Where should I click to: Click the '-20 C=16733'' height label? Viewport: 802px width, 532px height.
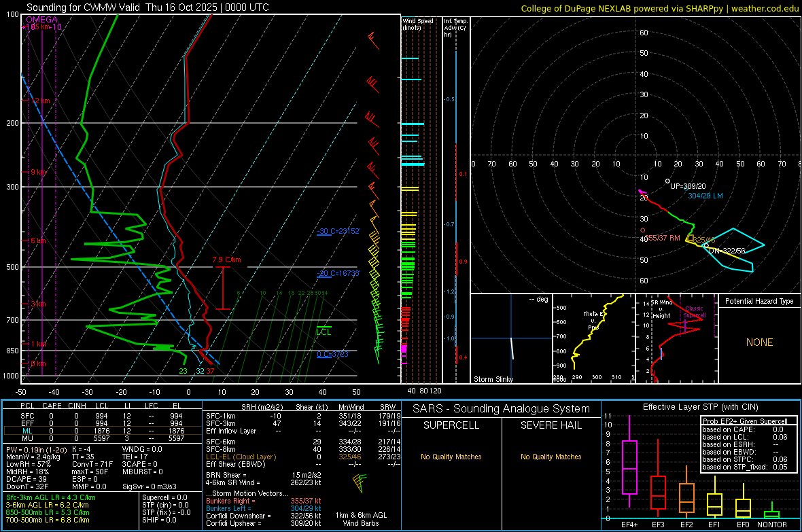pos(338,273)
